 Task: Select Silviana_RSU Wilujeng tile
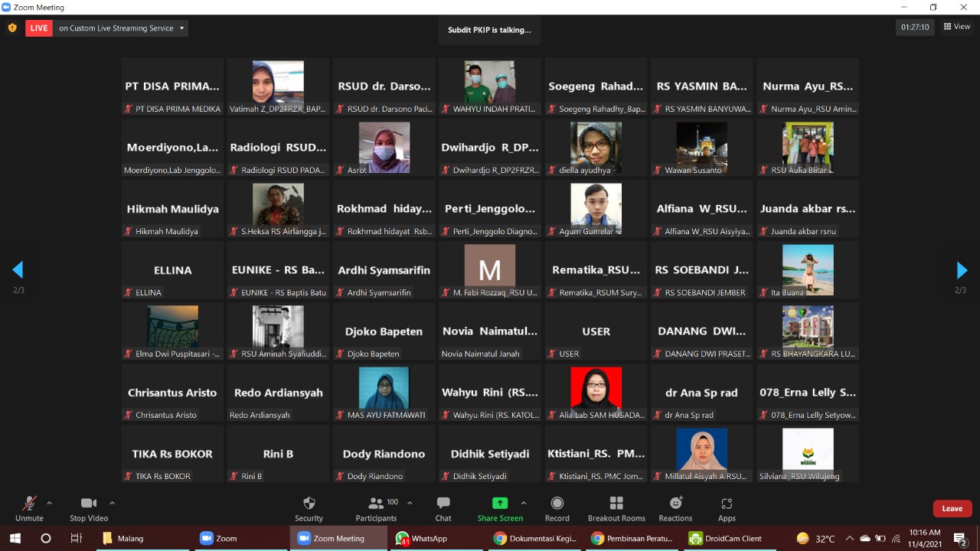point(808,454)
